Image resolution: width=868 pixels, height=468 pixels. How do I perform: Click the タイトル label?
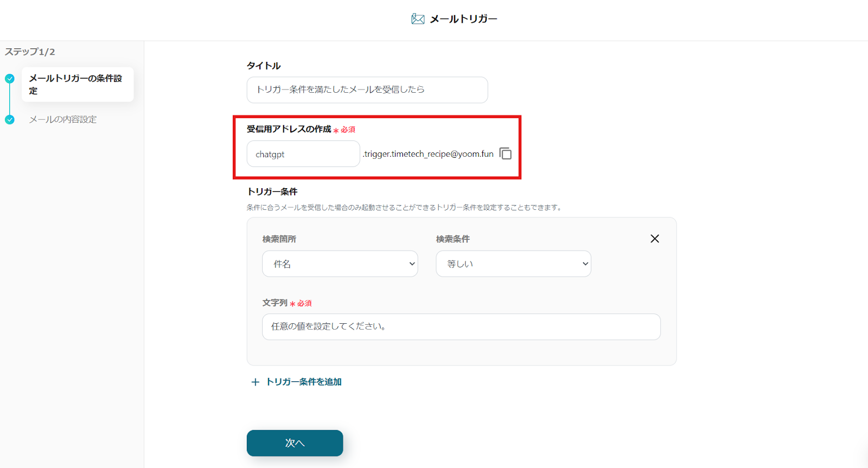tap(264, 66)
